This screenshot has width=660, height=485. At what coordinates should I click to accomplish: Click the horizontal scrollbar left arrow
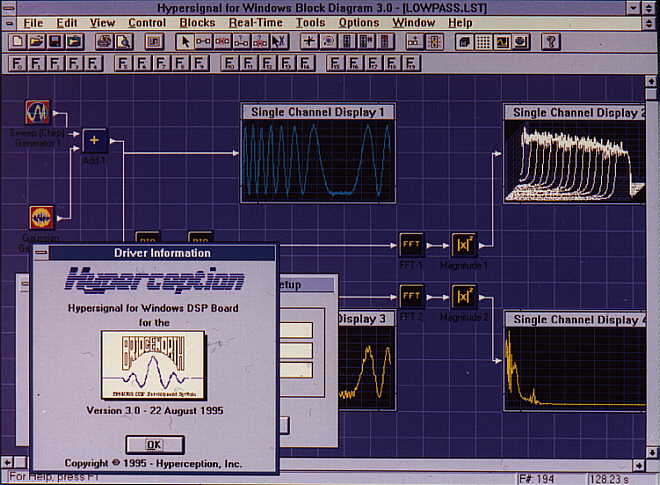tap(8, 463)
